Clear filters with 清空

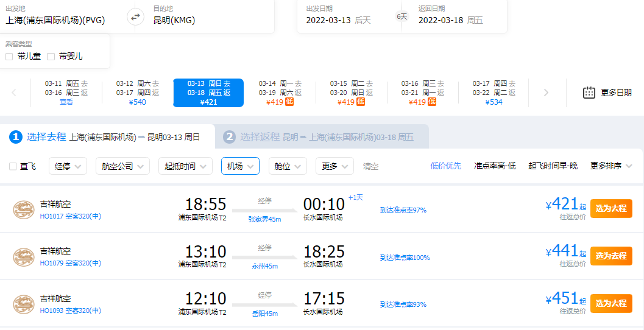tap(370, 166)
